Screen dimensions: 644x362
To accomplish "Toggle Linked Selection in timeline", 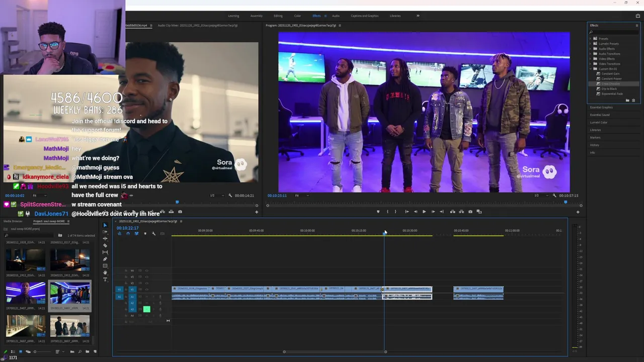I will coord(136,233).
